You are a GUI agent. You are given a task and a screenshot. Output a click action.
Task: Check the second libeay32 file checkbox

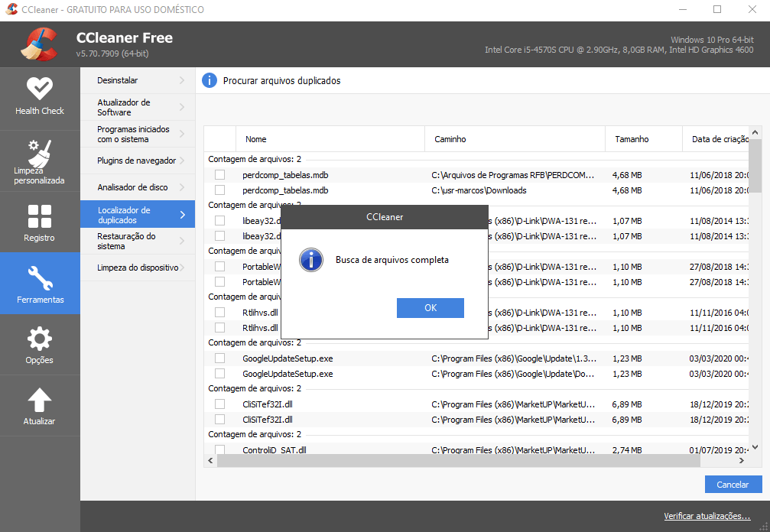pyautogui.click(x=220, y=236)
